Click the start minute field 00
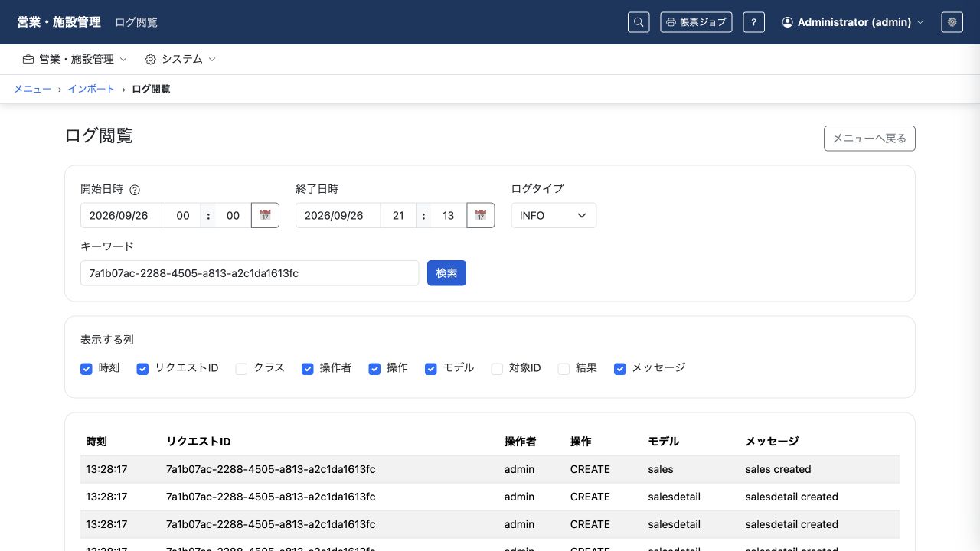Screen dimensions: 980x551 (234, 216)
